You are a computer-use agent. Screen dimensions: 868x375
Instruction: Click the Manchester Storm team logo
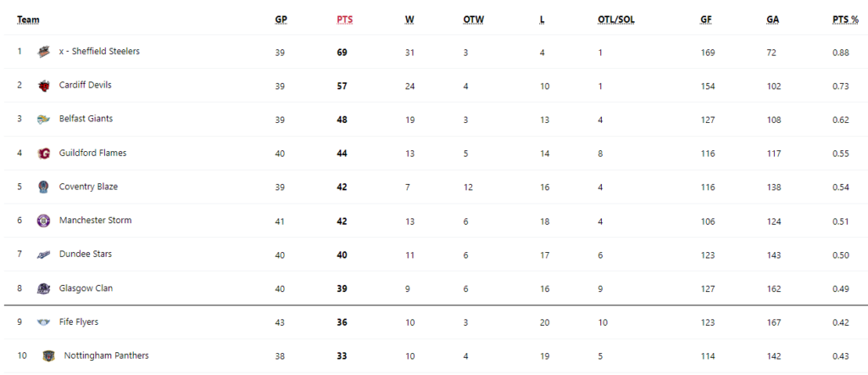[44, 221]
